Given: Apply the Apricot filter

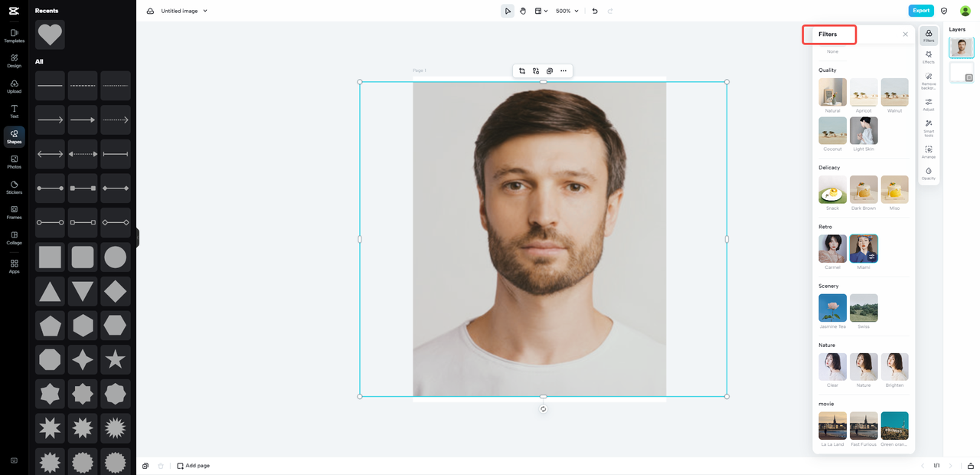Looking at the screenshot, I should (864, 92).
